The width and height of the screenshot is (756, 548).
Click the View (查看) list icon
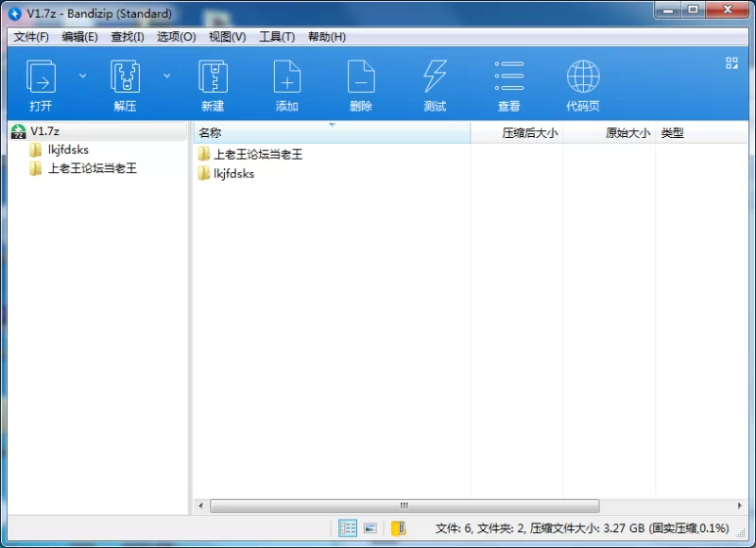pyautogui.click(x=509, y=77)
